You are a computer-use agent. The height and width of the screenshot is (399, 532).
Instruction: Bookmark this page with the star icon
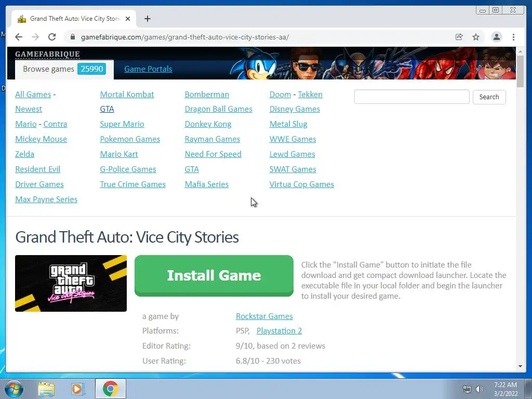pos(476,37)
